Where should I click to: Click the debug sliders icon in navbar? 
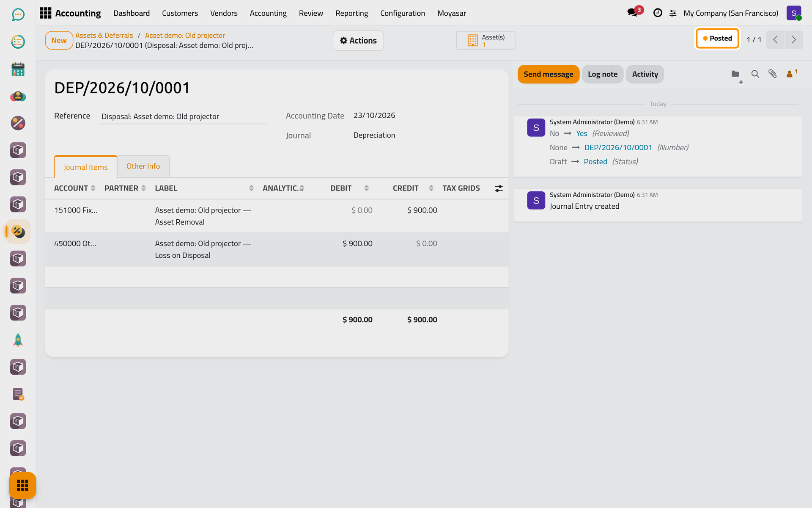tap(673, 13)
